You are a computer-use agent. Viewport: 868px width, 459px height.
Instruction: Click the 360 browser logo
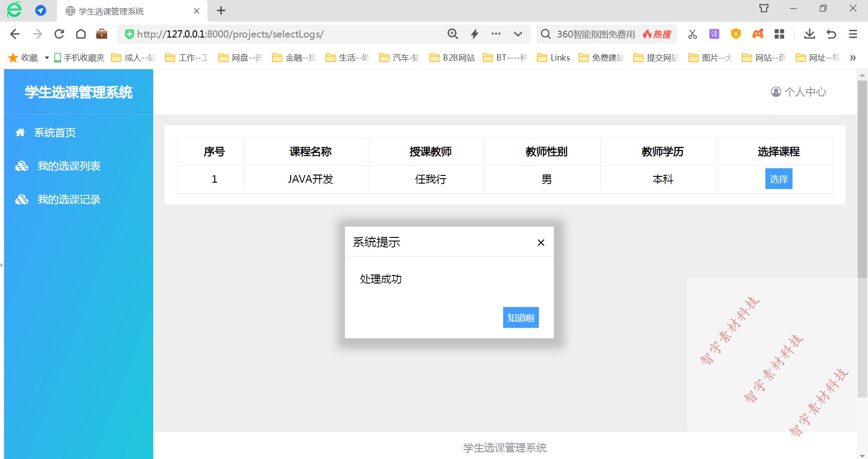click(14, 10)
